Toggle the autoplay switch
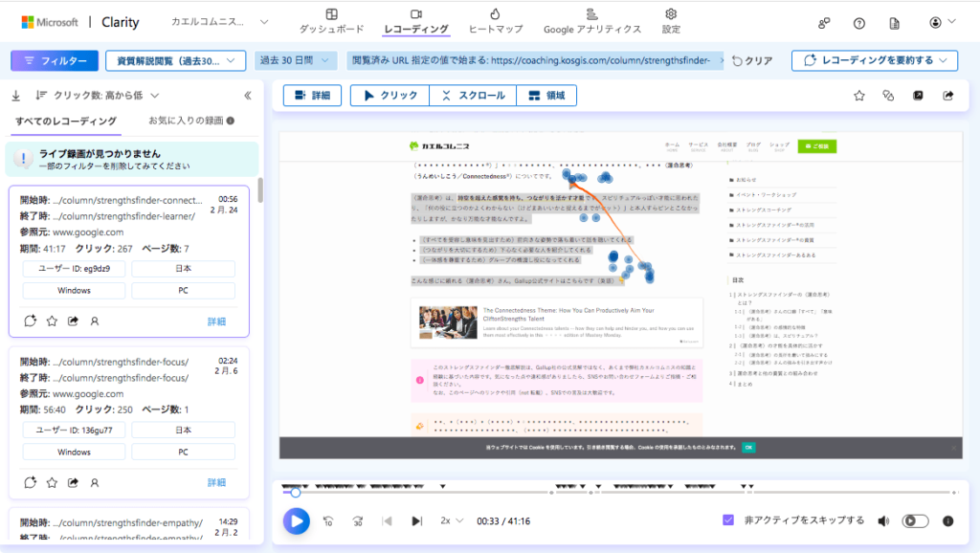 point(915,521)
